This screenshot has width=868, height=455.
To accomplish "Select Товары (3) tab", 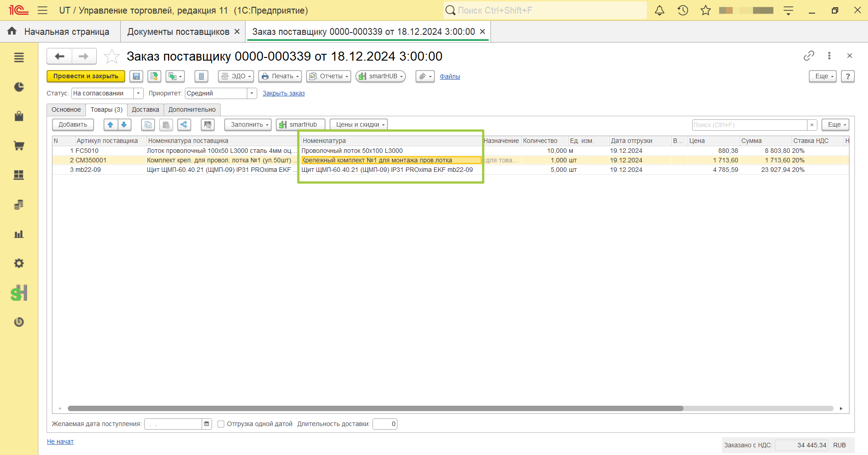I will pyautogui.click(x=106, y=109).
